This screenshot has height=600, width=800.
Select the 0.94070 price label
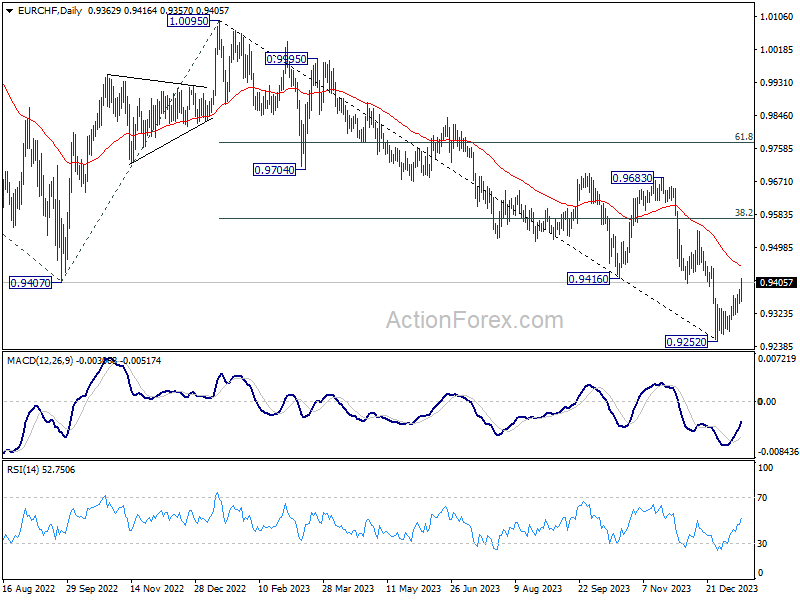tap(31, 283)
